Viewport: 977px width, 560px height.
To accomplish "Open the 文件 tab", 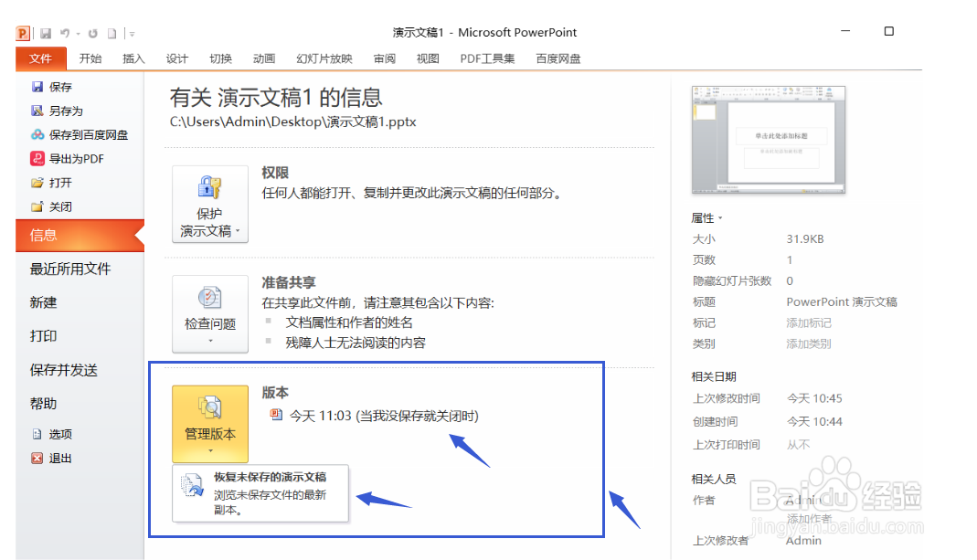I will click(40, 58).
